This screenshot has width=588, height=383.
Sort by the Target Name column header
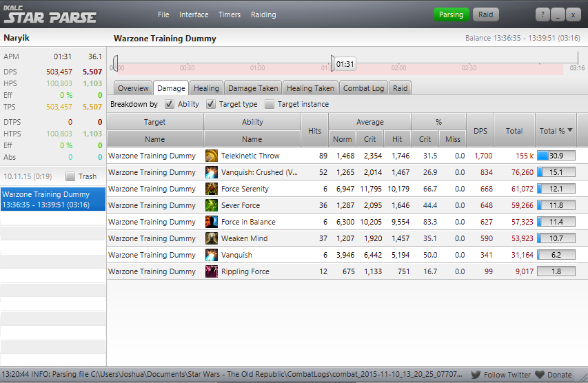click(x=155, y=139)
